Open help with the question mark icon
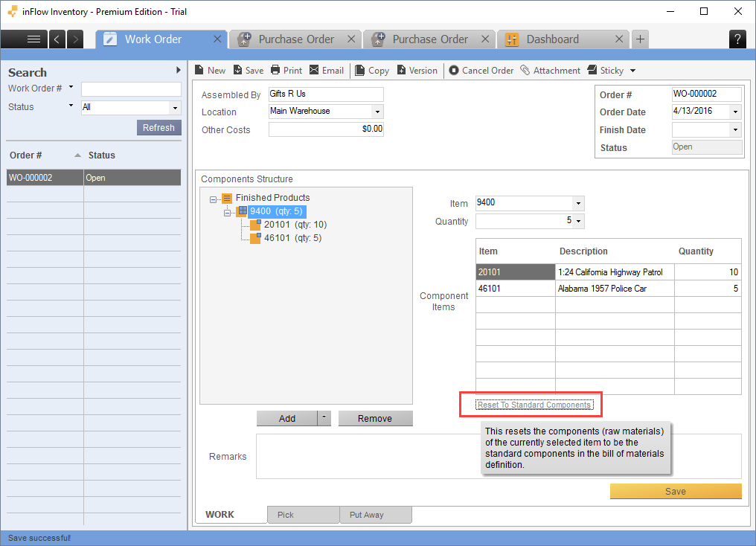This screenshot has width=756, height=546. (x=737, y=39)
